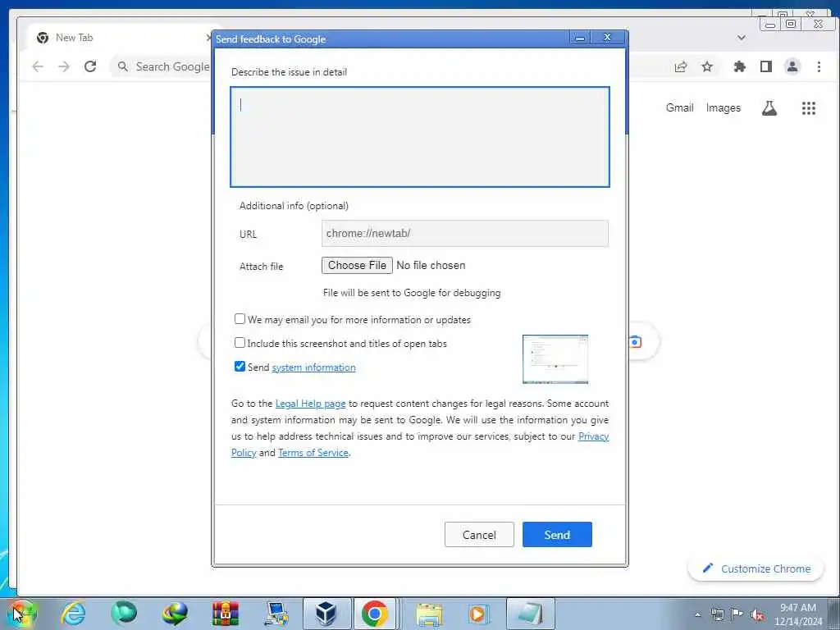Click the Customize Chrome button
Viewport: 840px width, 630px height.
756,568
